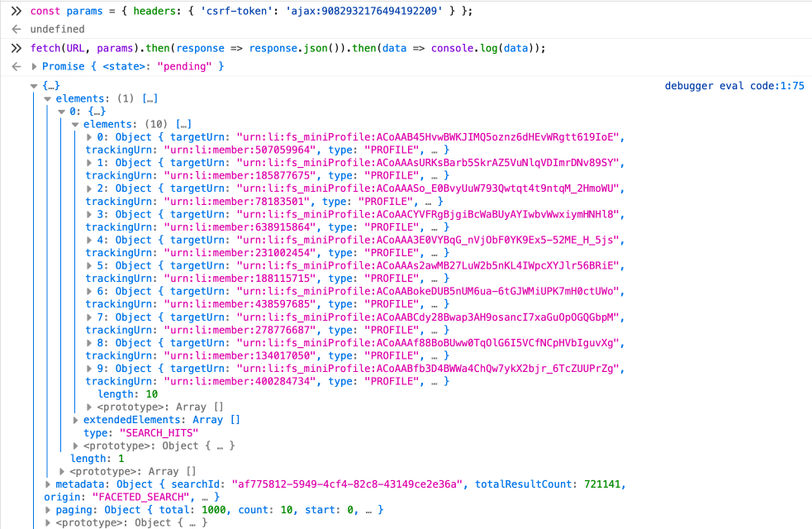Screen dimensions: 812x529
Task: Click the return arrow beside Promise
Action: 16,66
